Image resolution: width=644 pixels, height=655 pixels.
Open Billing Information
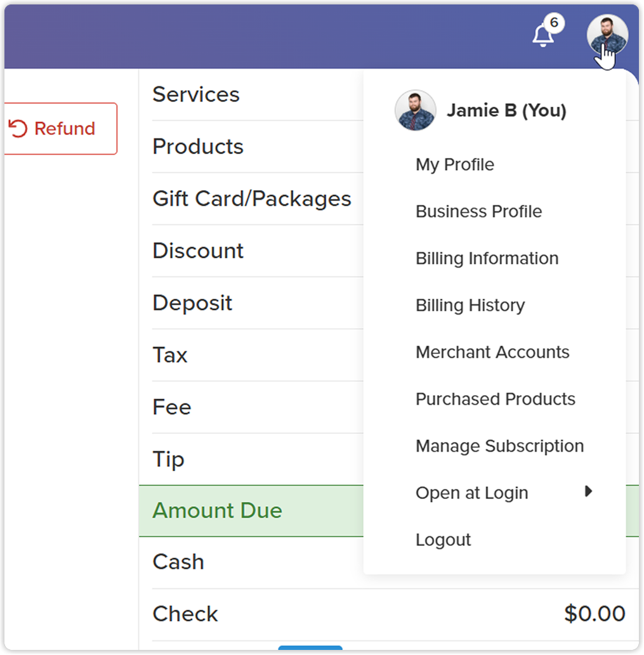tap(487, 258)
